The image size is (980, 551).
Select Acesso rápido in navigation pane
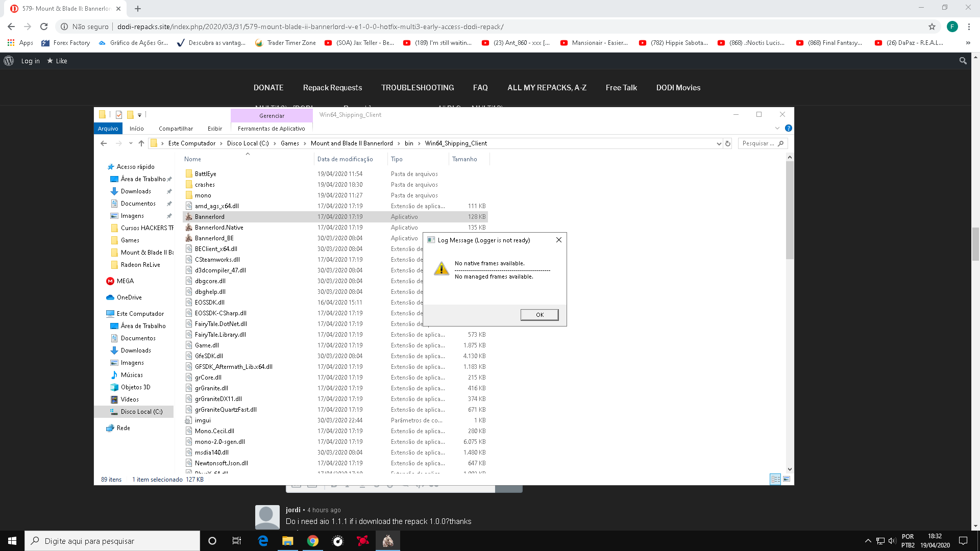point(135,167)
